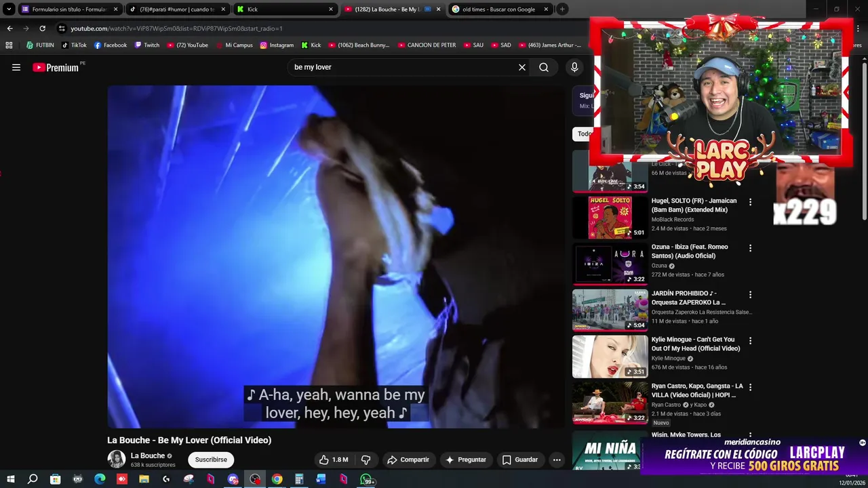Click the La Bouche channel name
Viewport: 868px width, 488px height.
click(x=148, y=455)
